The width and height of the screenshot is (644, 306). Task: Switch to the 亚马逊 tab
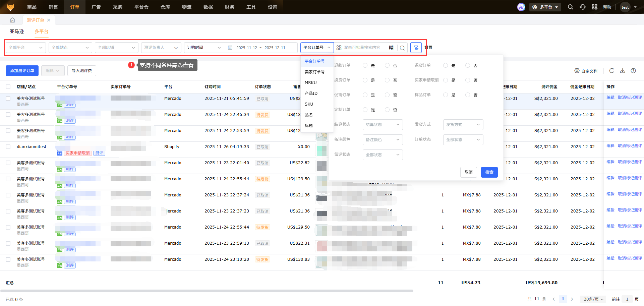[x=17, y=32]
